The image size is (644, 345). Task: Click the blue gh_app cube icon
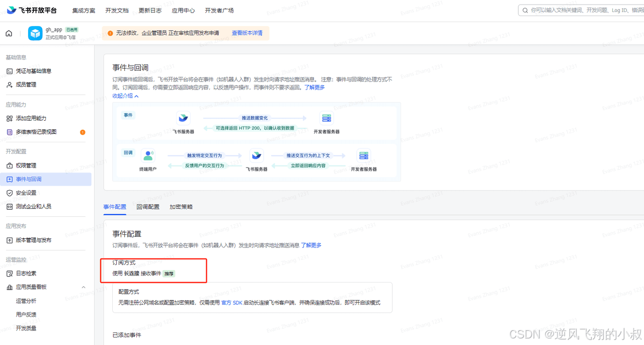coord(35,33)
